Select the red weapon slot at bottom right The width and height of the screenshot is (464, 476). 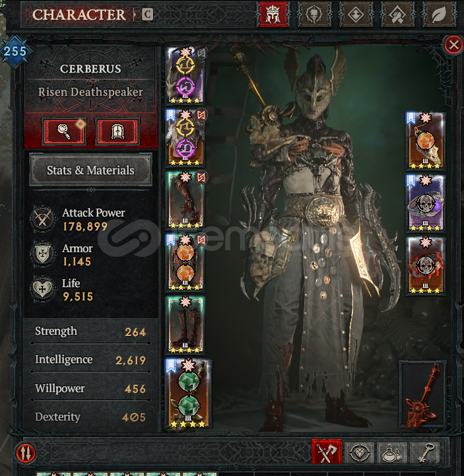(422, 393)
